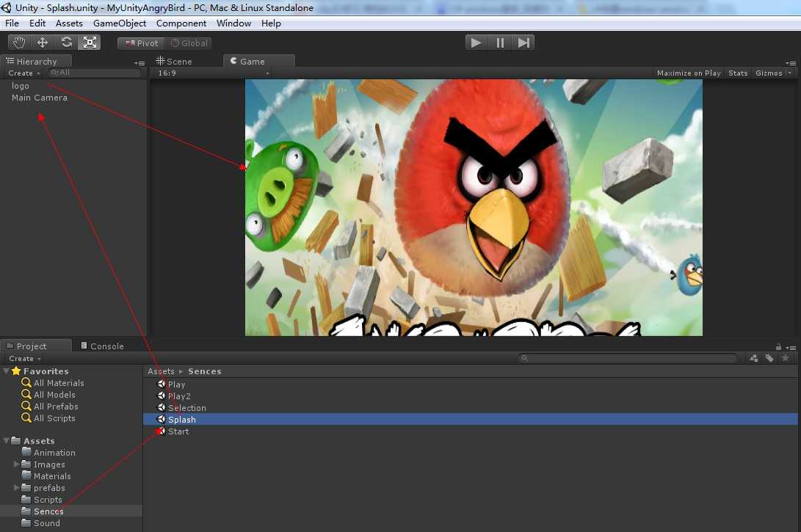
Task: Open Project Create dropdown
Action: coord(24,358)
